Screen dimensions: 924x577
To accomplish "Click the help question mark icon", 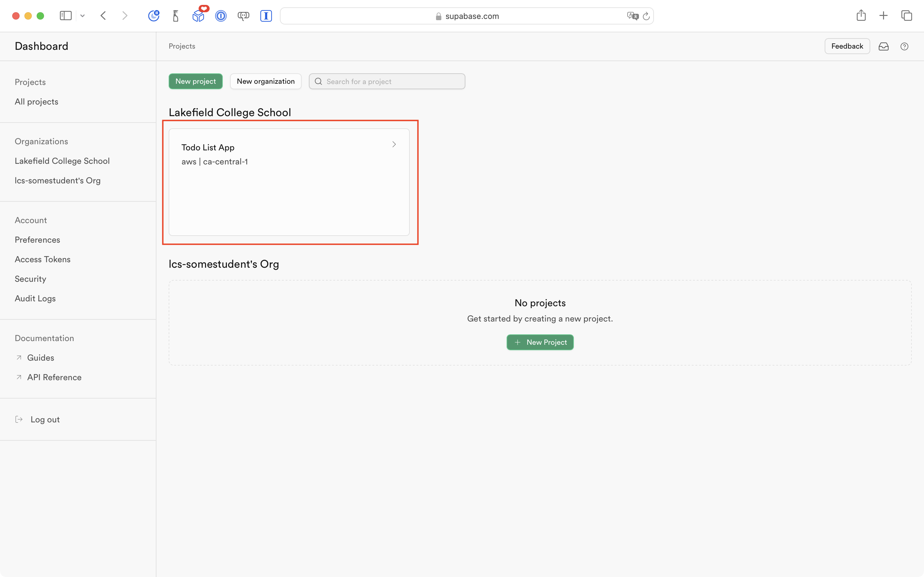I will 904,46.
